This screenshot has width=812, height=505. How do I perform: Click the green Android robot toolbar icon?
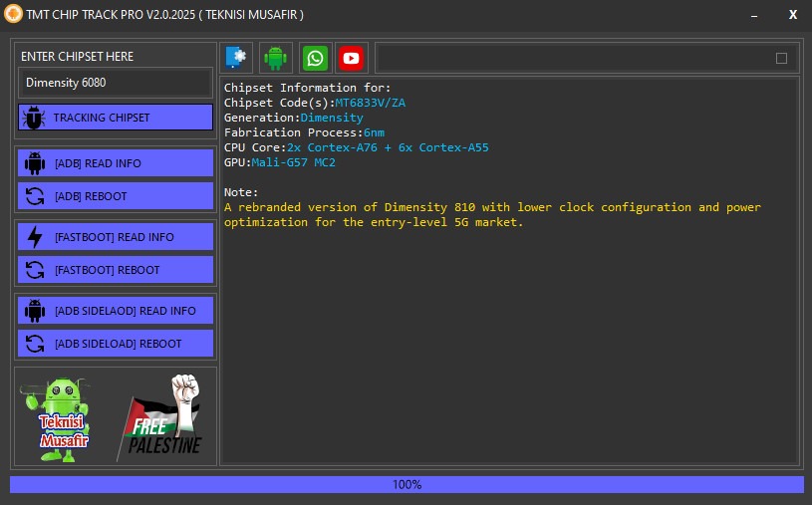(x=276, y=58)
